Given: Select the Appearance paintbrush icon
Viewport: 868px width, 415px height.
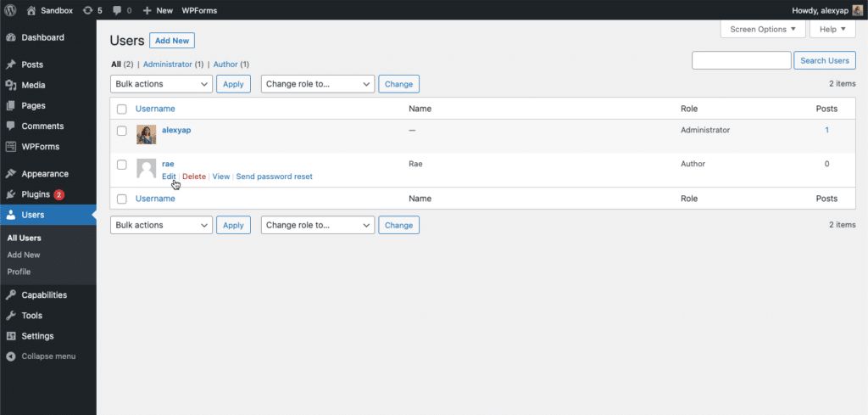Looking at the screenshot, I should click(x=10, y=174).
